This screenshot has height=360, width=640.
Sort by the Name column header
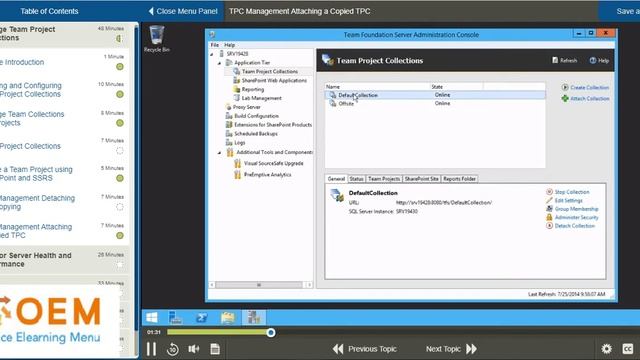(x=378, y=87)
